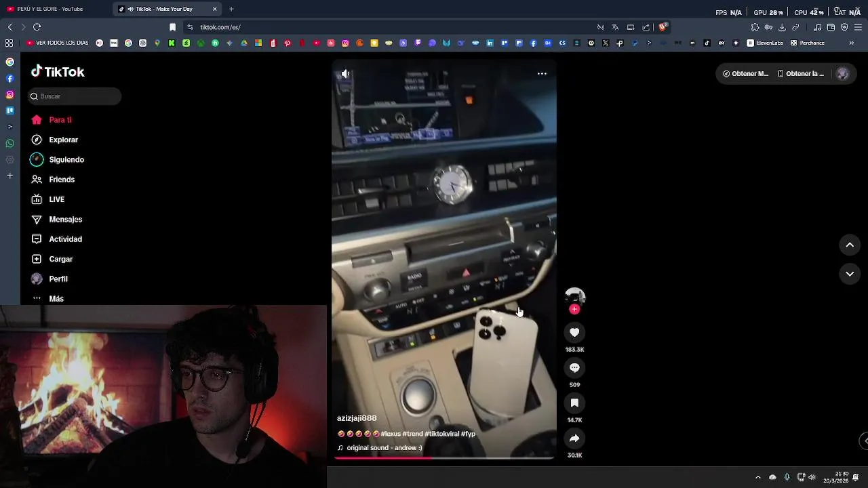The height and width of the screenshot is (488, 868).
Task: Open the profile avatar at top right
Action: point(842,74)
